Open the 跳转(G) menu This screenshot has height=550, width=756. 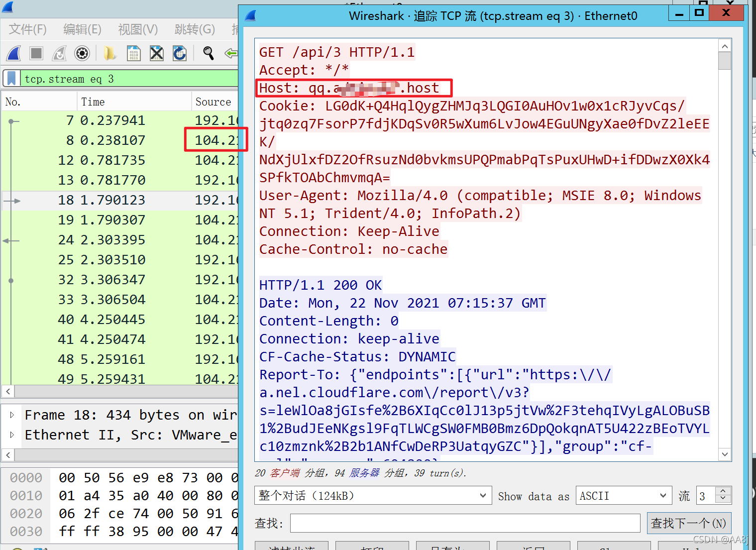[195, 29]
